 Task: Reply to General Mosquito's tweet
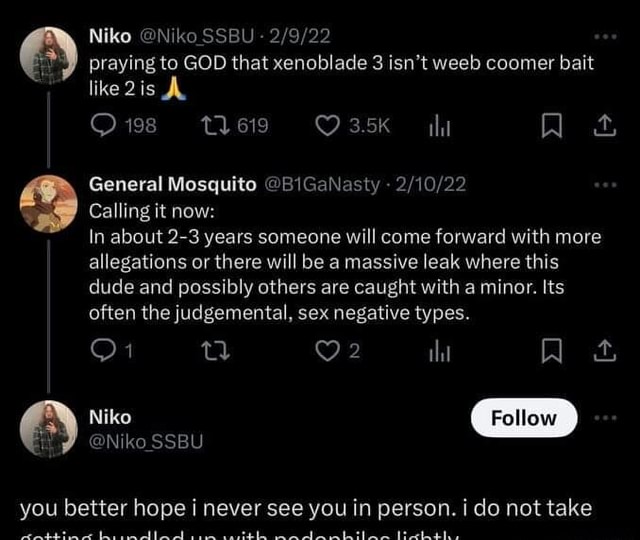click(104, 351)
